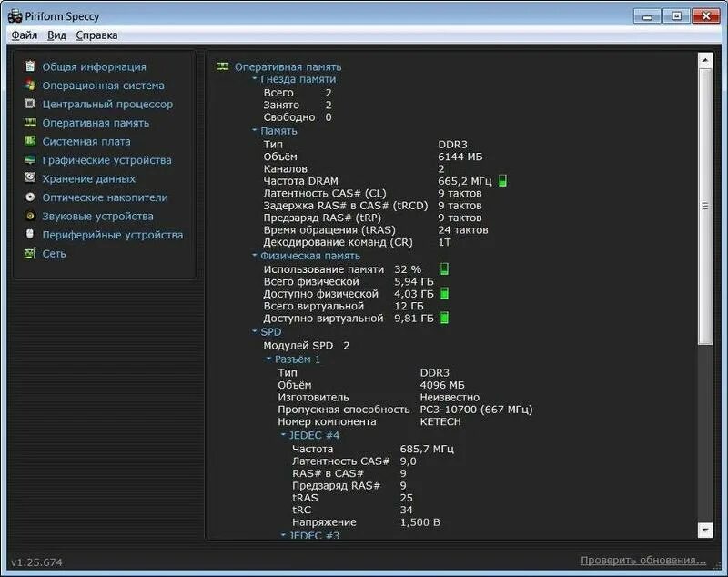
Task: Collapse the JEDEC #3 node
Action: 283,535
